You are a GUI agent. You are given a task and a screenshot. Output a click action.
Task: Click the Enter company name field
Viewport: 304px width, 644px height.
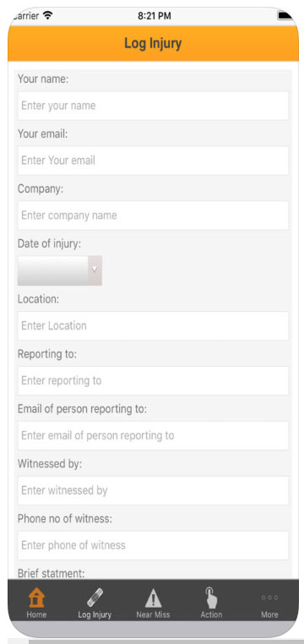[153, 216]
